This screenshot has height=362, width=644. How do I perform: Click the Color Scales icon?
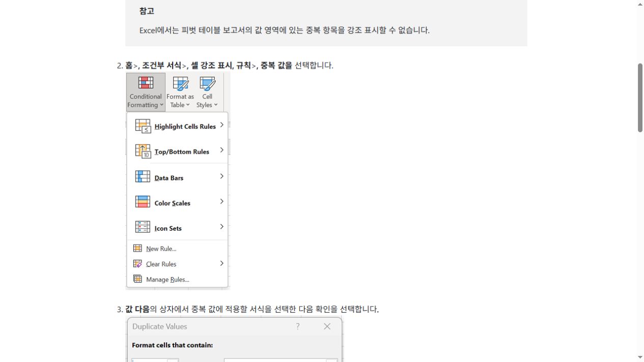coord(143,202)
